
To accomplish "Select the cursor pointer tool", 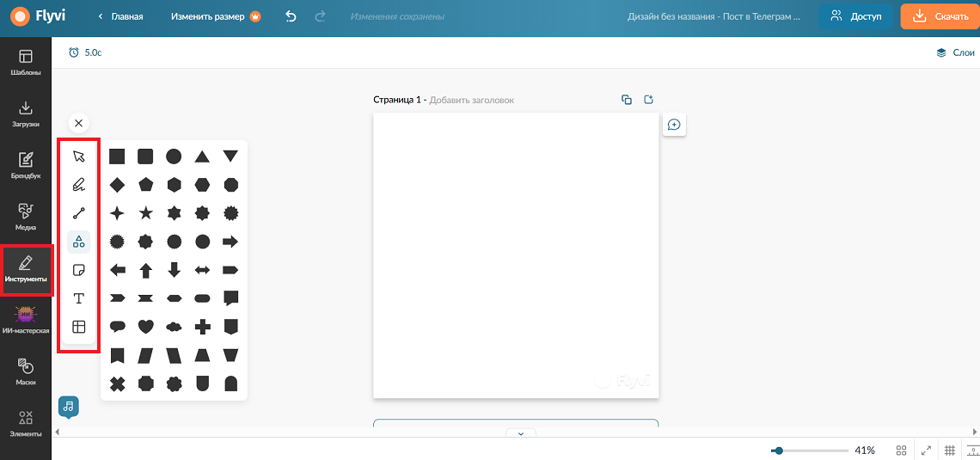I will click(x=79, y=156).
